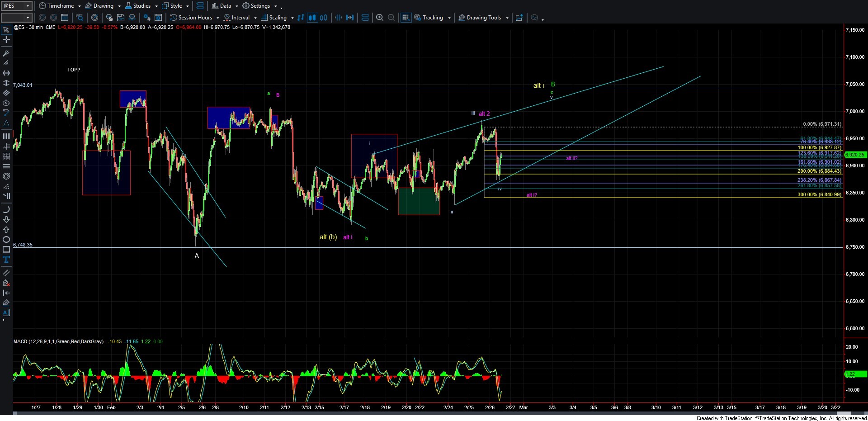Select the Text drawing tool
Image resolution: width=868 pixels, height=421 pixels.
coord(6,260)
